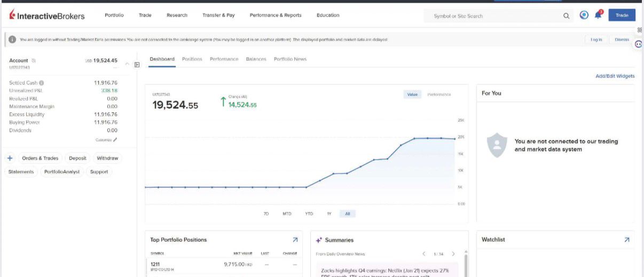Open the Trade menu in navigation bar
644x277 pixels.
pos(145,15)
